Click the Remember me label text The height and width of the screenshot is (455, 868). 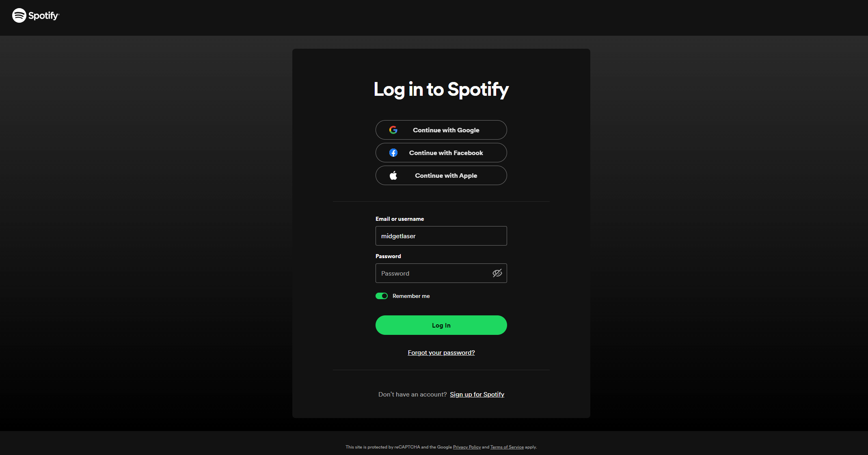point(411,296)
